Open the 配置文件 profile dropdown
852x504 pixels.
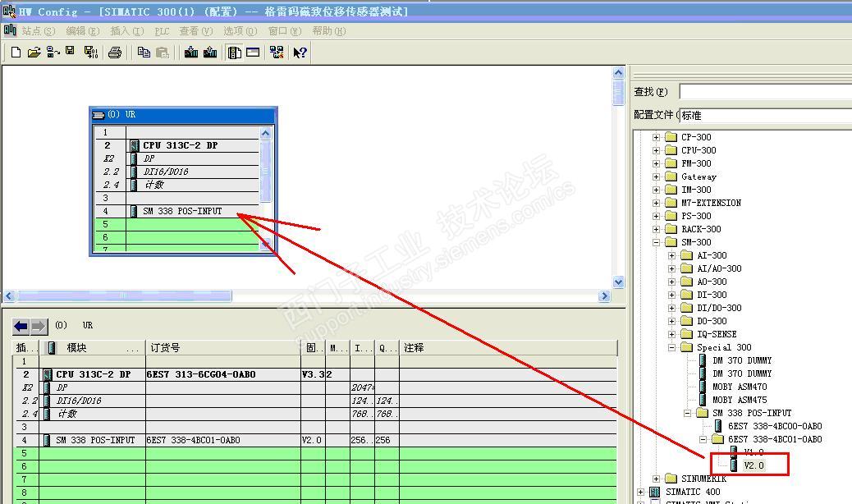point(766,115)
